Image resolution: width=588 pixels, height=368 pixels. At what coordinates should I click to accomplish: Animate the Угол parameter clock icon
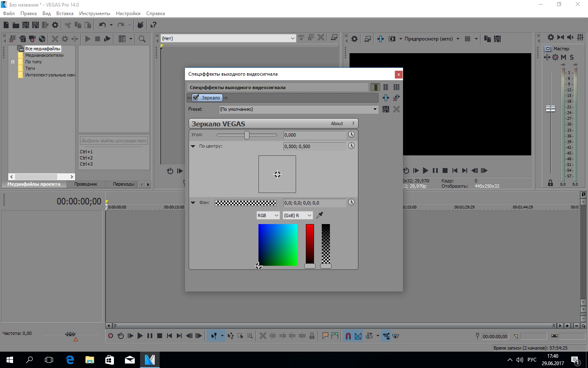click(351, 135)
